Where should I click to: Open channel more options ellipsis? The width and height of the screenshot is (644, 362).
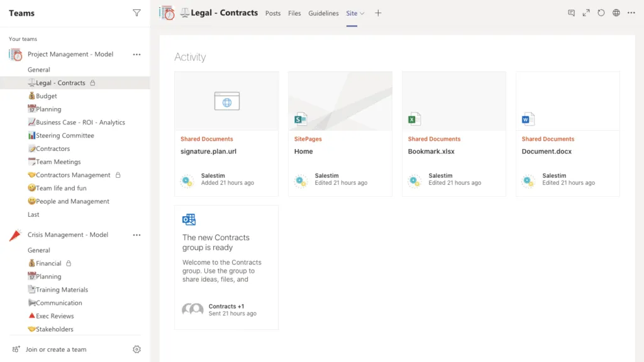click(631, 13)
